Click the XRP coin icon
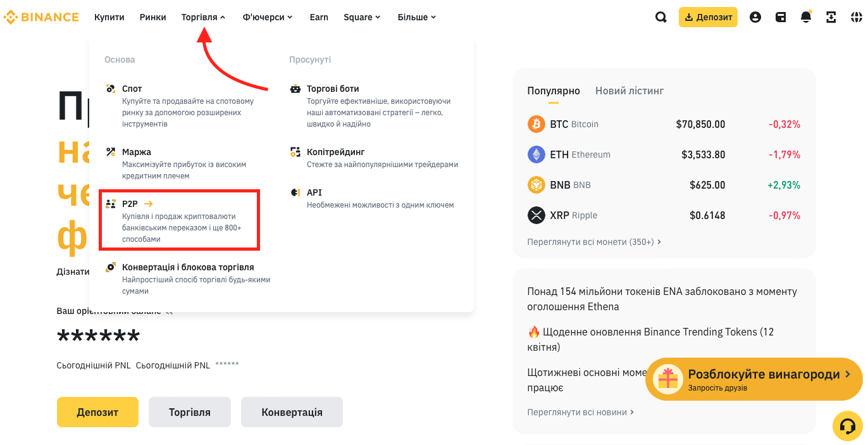 (536, 215)
